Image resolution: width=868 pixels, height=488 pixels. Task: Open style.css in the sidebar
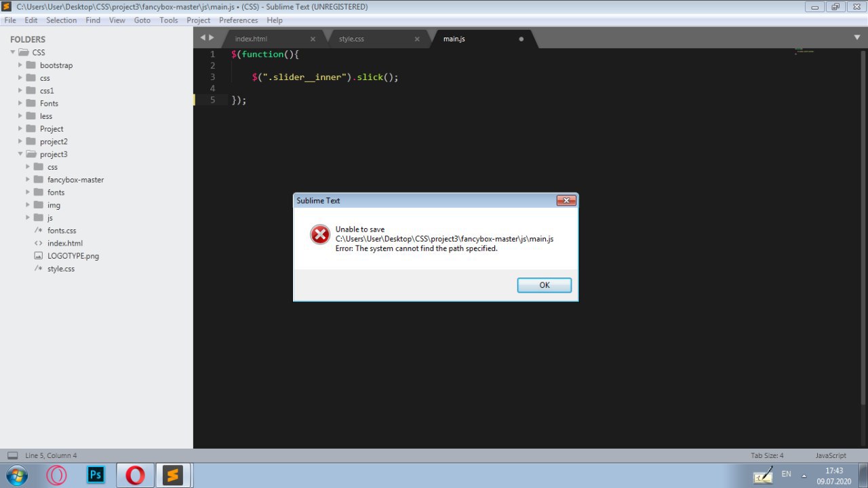click(x=61, y=269)
